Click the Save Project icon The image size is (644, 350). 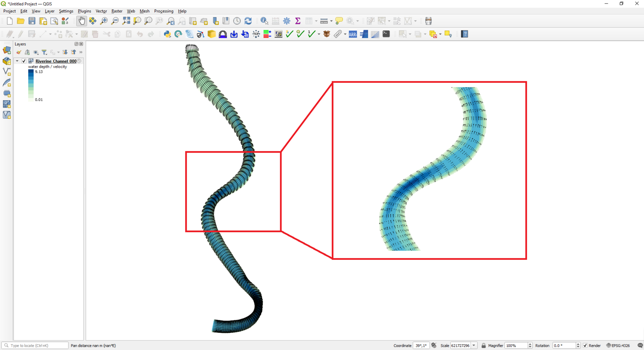[32, 21]
